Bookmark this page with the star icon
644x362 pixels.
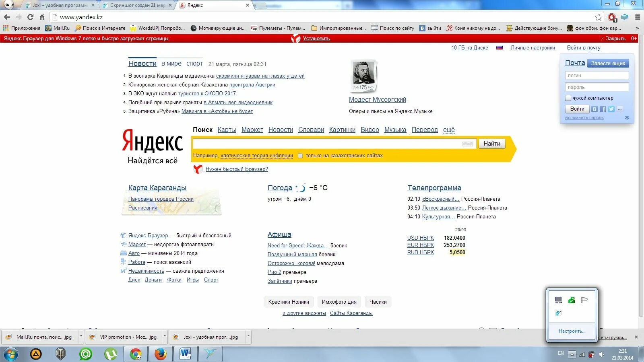599,17
